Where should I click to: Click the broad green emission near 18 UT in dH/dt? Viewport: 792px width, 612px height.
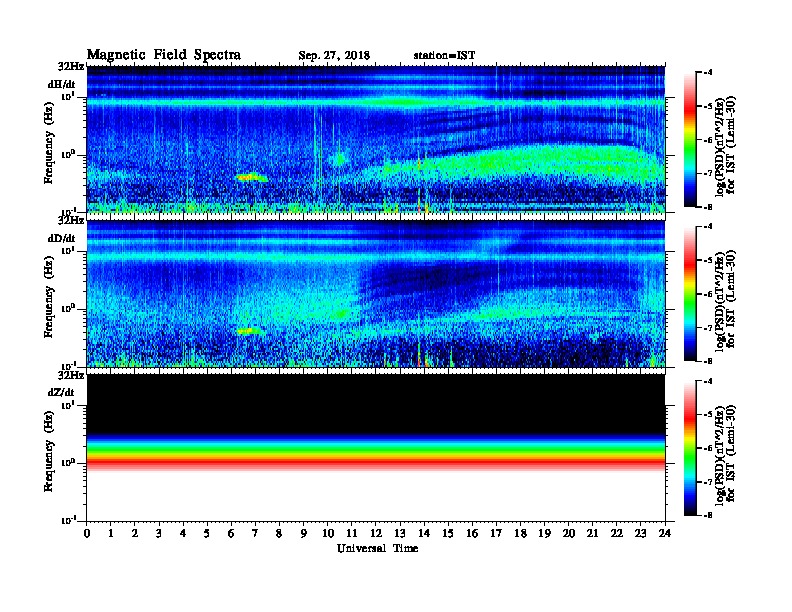click(x=520, y=161)
